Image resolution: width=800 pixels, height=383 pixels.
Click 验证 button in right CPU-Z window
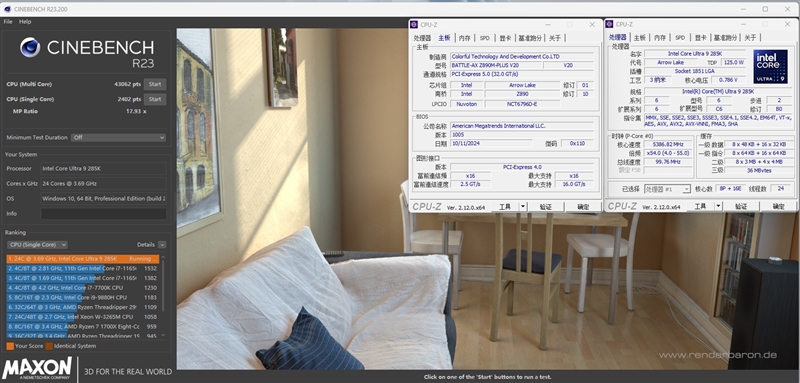pyautogui.click(x=741, y=207)
